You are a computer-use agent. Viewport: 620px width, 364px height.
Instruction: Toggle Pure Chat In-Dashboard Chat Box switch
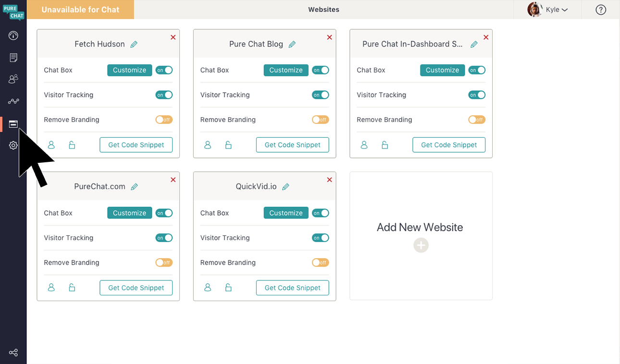click(x=477, y=70)
